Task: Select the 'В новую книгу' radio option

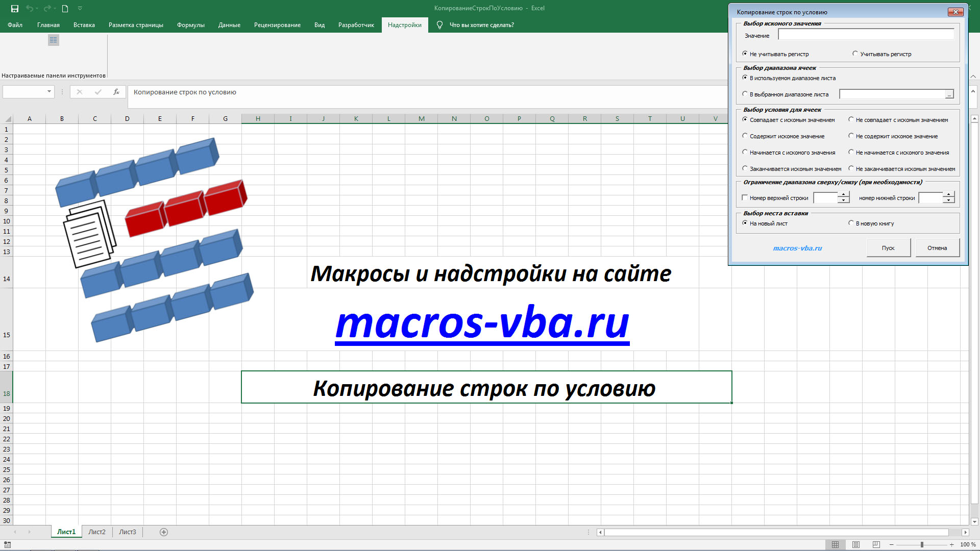Action: (x=851, y=223)
